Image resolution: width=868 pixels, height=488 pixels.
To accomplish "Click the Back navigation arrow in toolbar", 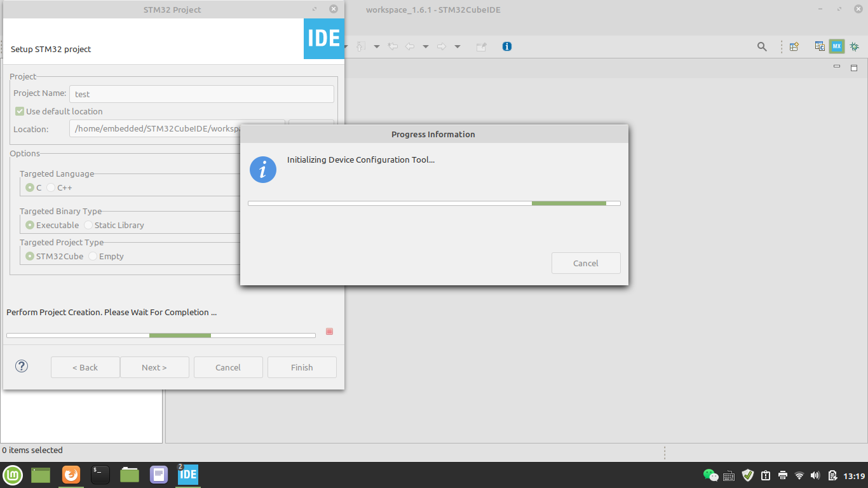I will click(410, 46).
